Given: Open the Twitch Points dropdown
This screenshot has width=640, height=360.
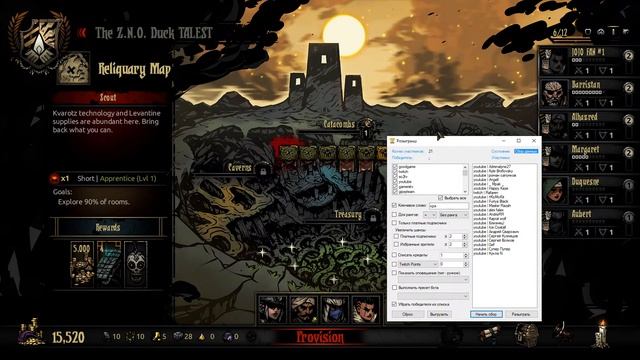Looking at the screenshot, I should [418, 264].
